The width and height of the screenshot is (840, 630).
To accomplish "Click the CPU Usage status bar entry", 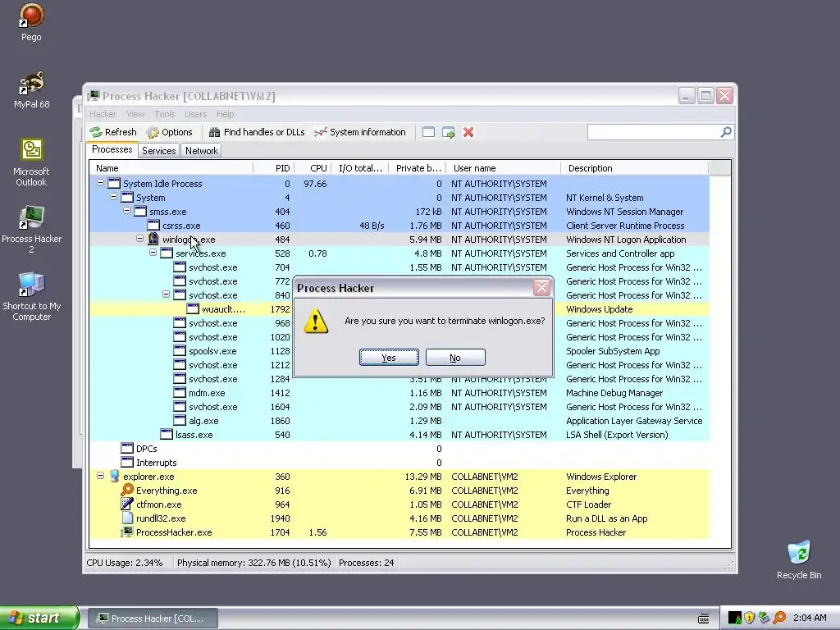I will pos(125,563).
